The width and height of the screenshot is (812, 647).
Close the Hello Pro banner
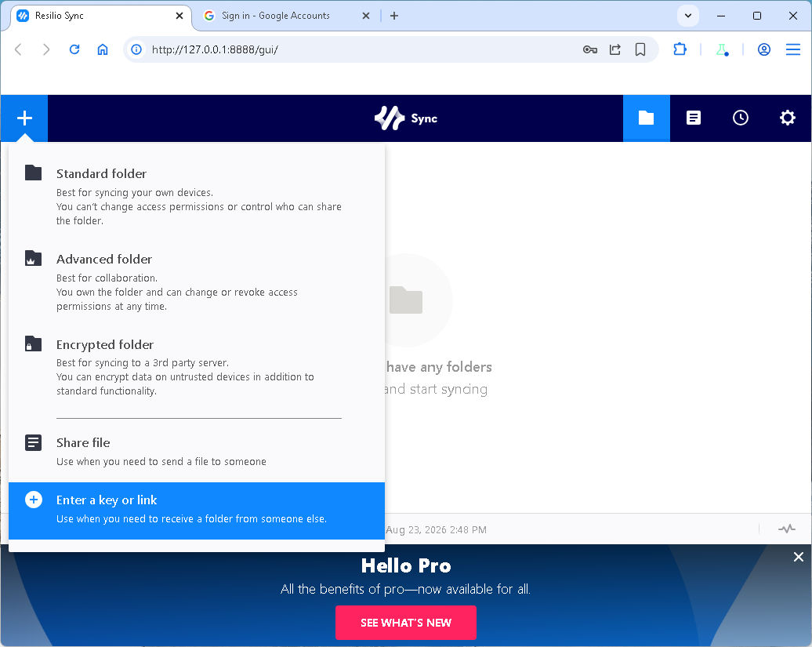(x=799, y=557)
